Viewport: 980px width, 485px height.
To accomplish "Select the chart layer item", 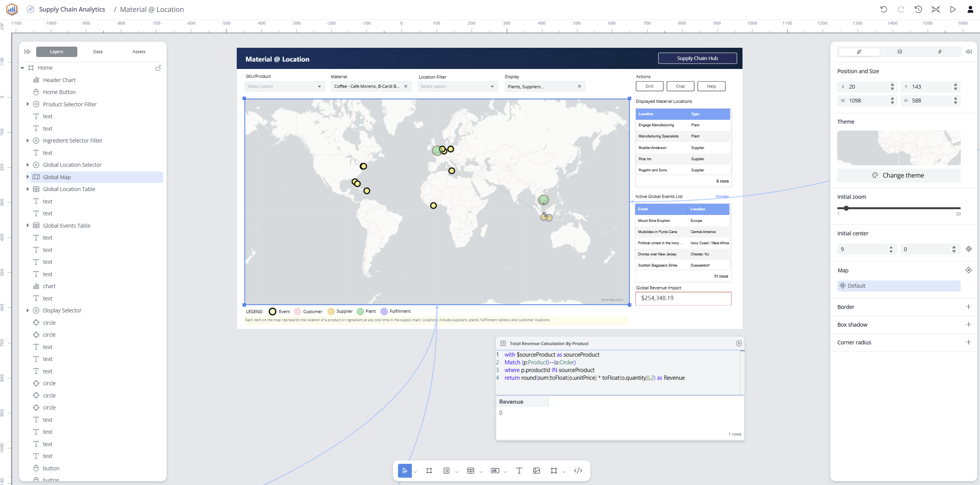I will pyautogui.click(x=49, y=286).
